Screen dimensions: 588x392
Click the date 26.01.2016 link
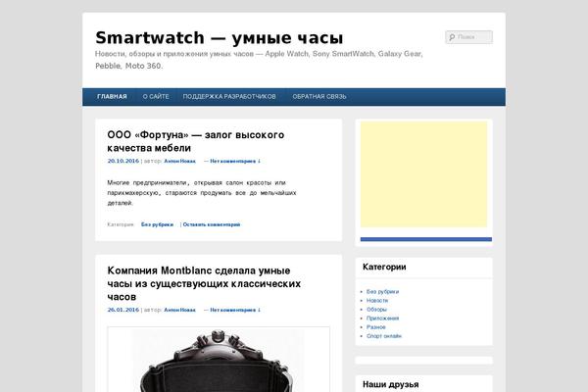point(123,310)
